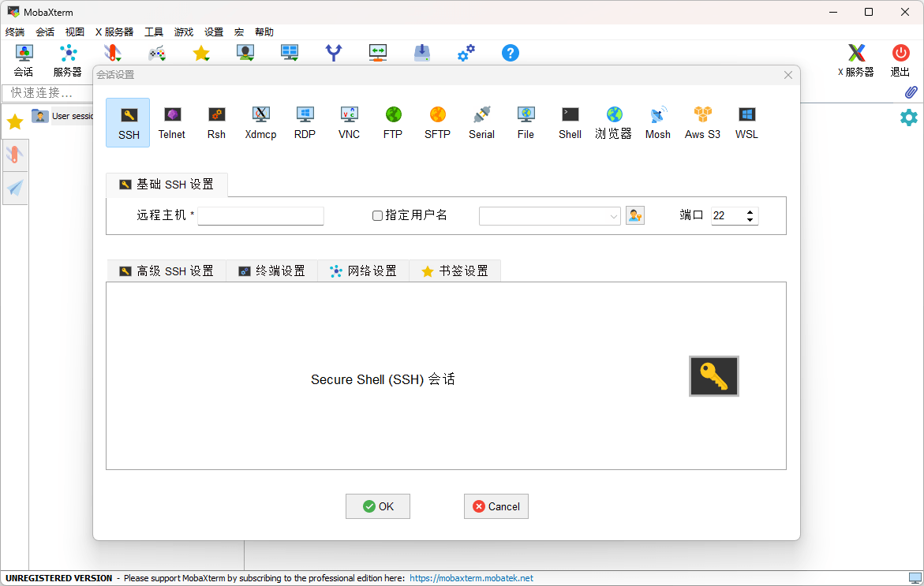Close the 会话设置 dialog
Image resolution: width=924 pixels, height=586 pixels.
click(x=787, y=75)
